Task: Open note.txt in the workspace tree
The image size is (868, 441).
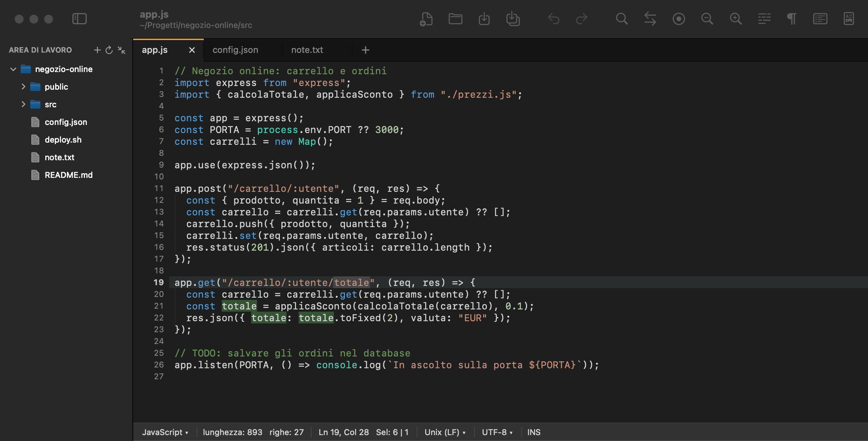Action: 60,157
